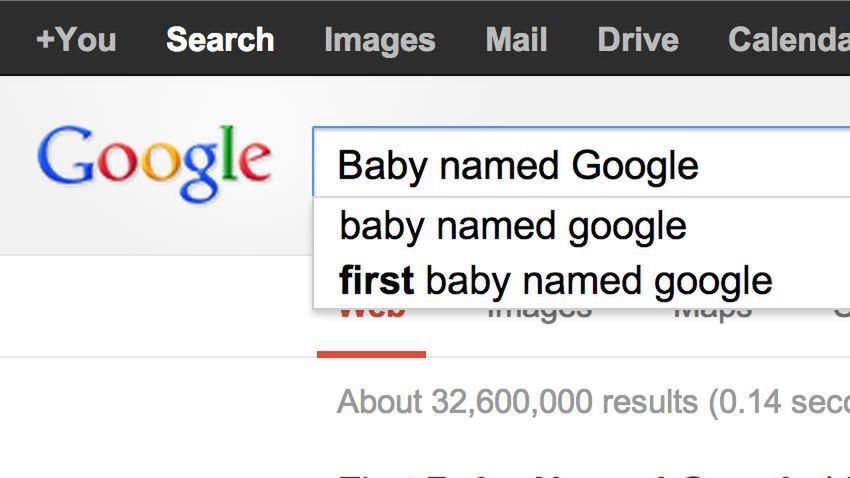Click the word 'Google' inside the search box

coord(635,167)
